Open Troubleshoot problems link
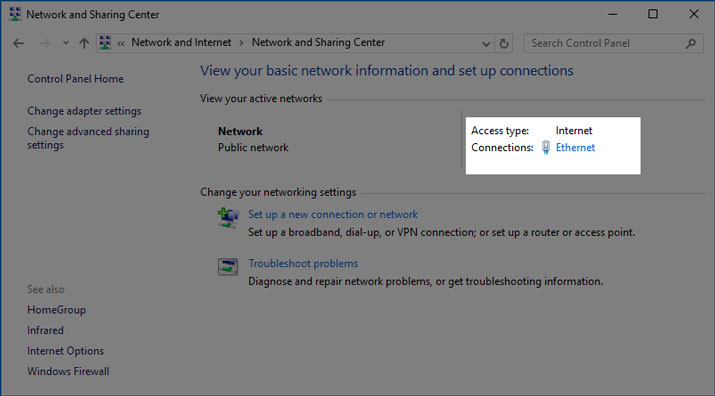 (303, 263)
